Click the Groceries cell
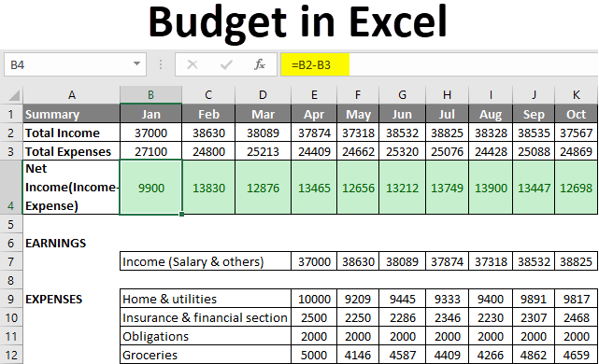 click(206, 355)
